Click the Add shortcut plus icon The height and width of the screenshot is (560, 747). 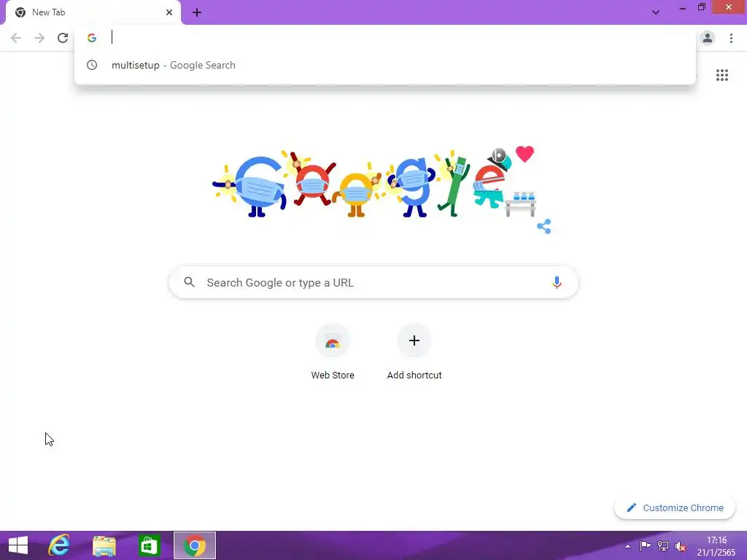click(x=414, y=341)
